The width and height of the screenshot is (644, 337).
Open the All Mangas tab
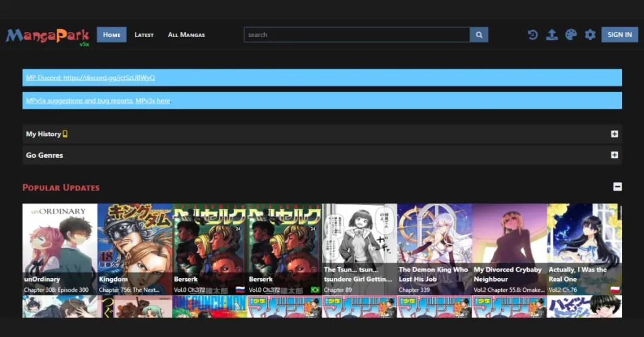[x=186, y=35]
